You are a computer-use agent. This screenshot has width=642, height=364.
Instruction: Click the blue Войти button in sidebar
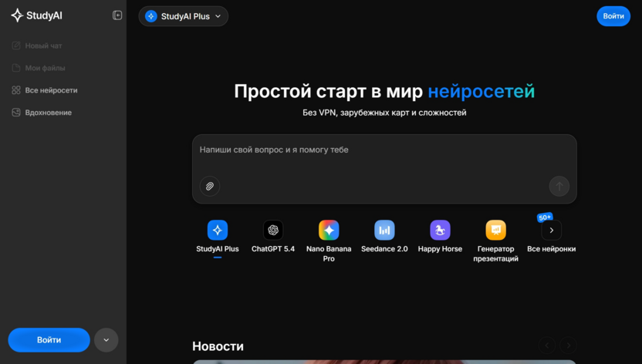pos(49,340)
